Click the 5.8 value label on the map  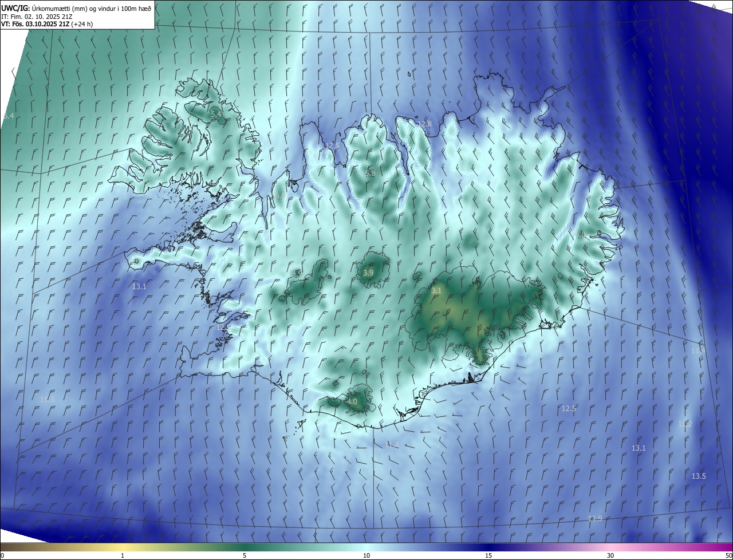click(370, 173)
